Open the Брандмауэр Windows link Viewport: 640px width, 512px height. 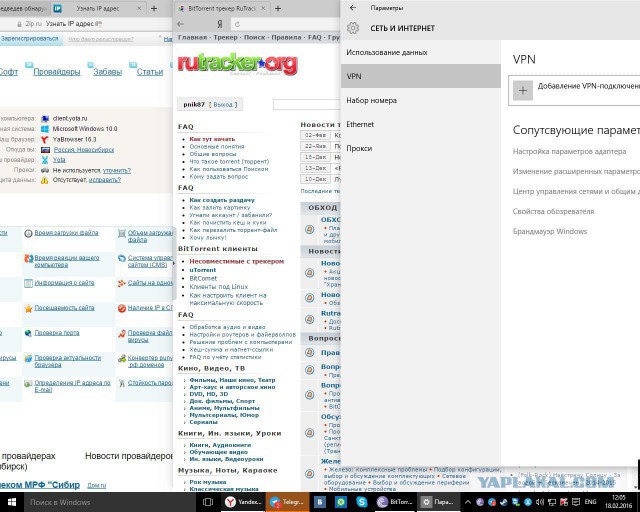[x=549, y=232]
